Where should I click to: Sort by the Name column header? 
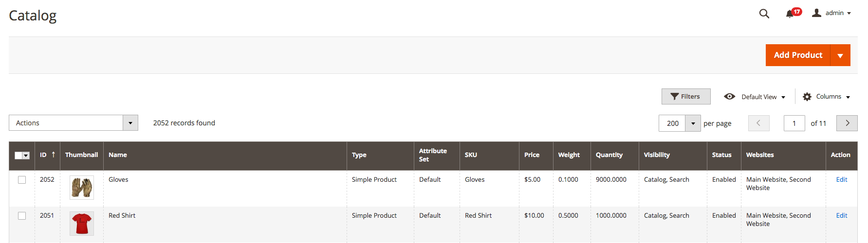click(118, 155)
